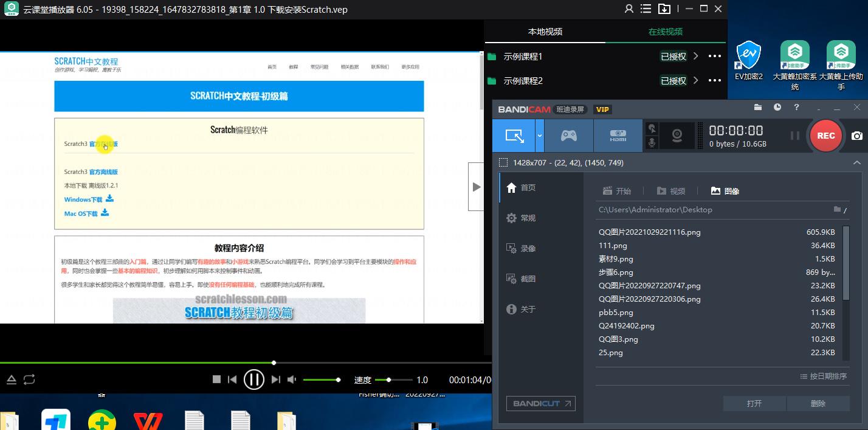Image resolution: width=868 pixels, height=430 pixels.
Task: Collapse the playlist panel with the arrow handle
Action: (476, 187)
